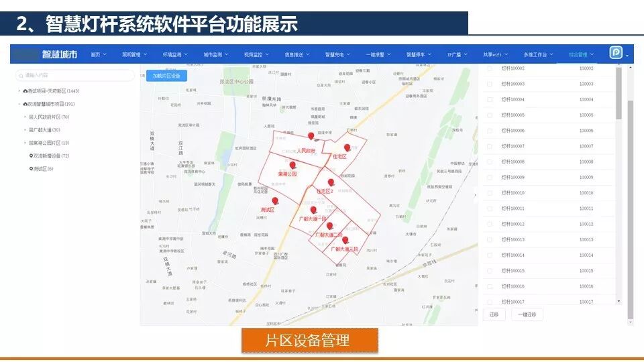Open the 信息推送 menu
The width and height of the screenshot is (644, 362).
click(297, 54)
